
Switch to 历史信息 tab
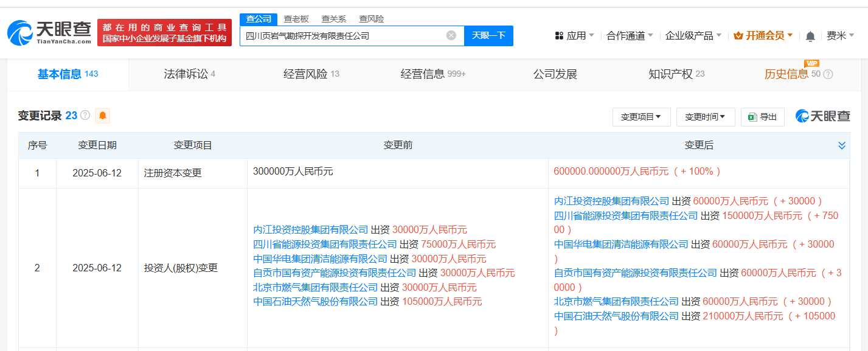pos(793,74)
